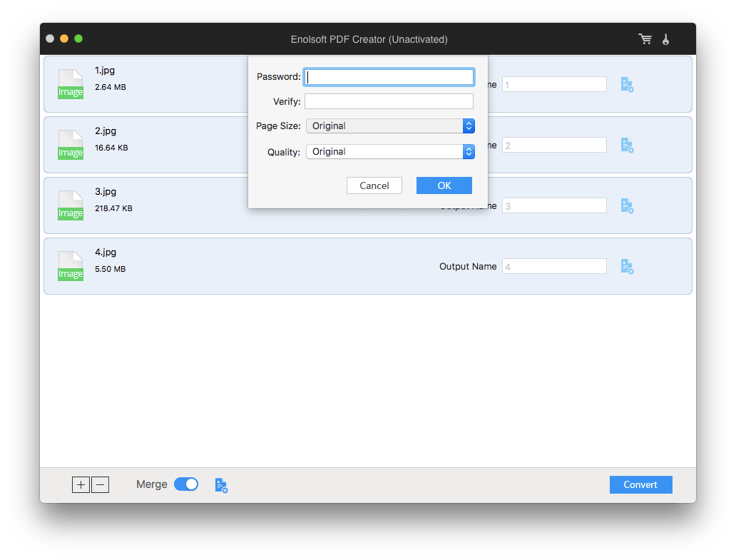Click the 5.50 MB size text
This screenshot has width=736, height=560.
[x=111, y=269]
